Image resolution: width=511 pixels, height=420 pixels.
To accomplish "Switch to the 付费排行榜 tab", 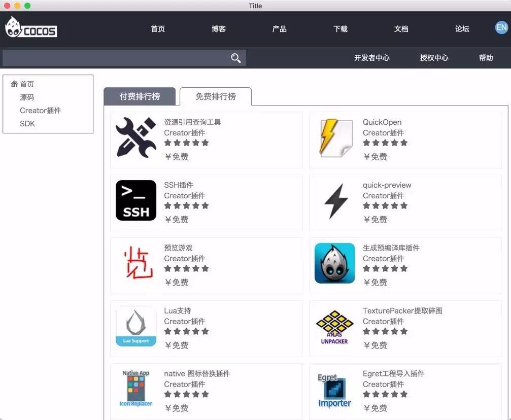I will pos(140,96).
